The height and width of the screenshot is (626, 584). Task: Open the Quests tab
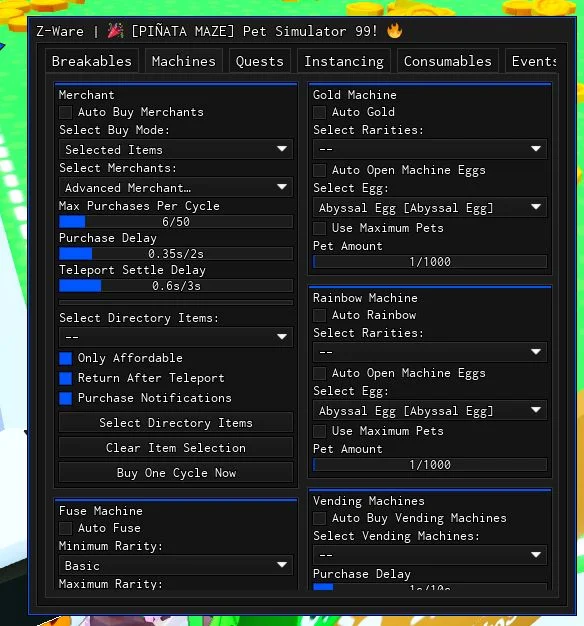point(259,61)
